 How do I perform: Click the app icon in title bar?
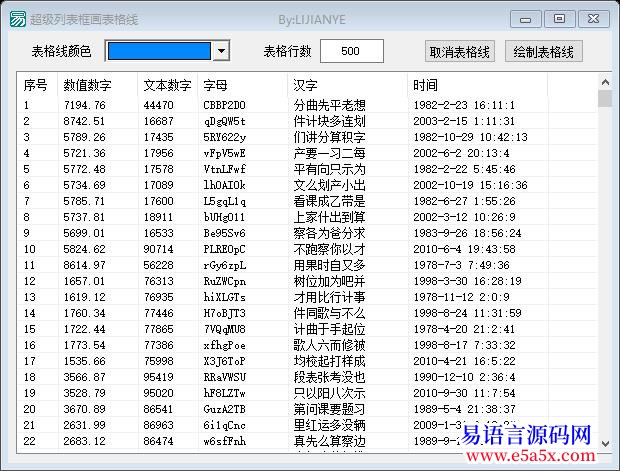coord(18,19)
